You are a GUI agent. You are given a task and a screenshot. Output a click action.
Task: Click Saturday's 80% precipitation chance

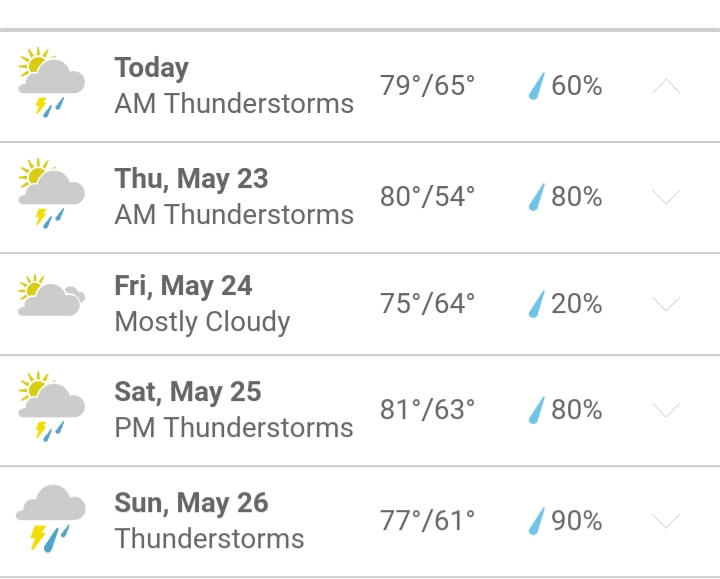[x=576, y=410]
